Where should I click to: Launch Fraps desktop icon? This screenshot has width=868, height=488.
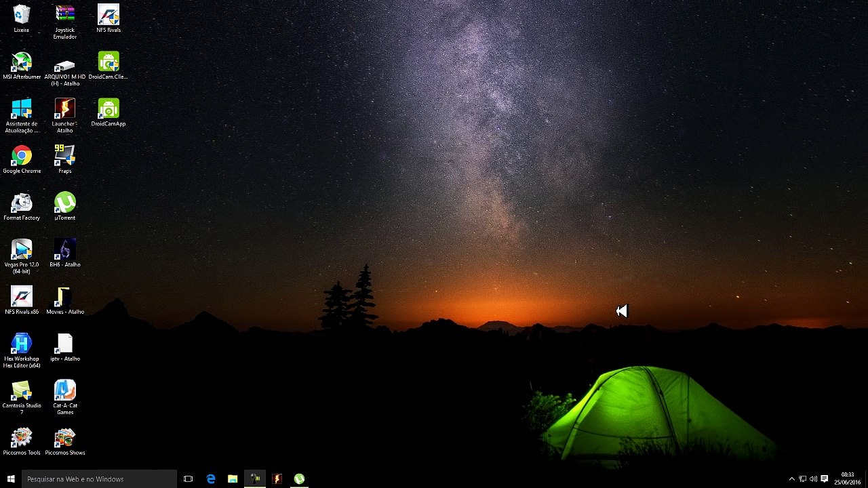pyautogui.click(x=65, y=159)
